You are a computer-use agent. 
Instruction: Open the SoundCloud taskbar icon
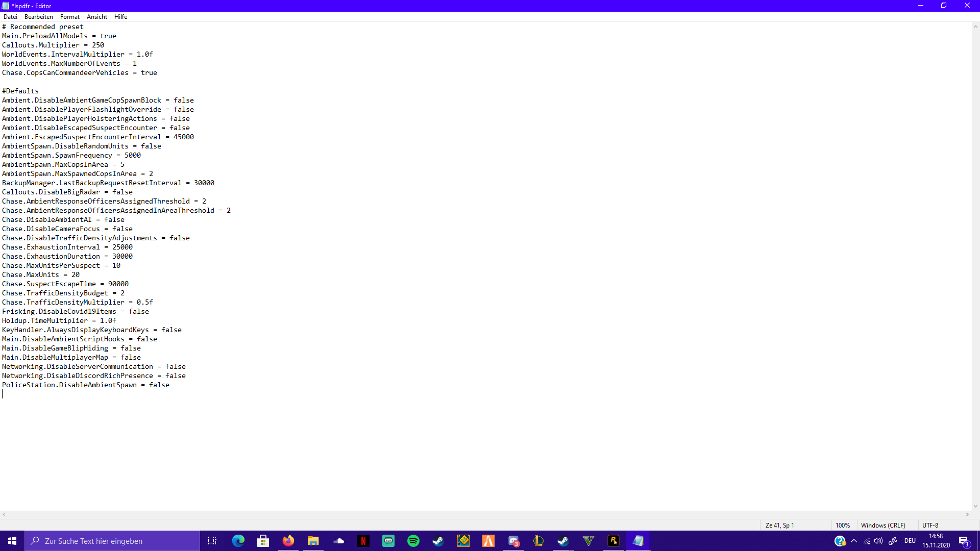pyautogui.click(x=338, y=541)
